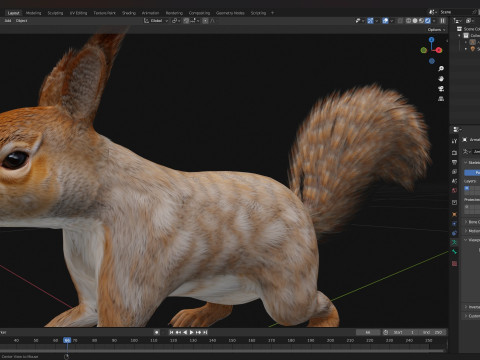Click the play animation button in timeline
This screenshot has width=480, height=360.
192,332
